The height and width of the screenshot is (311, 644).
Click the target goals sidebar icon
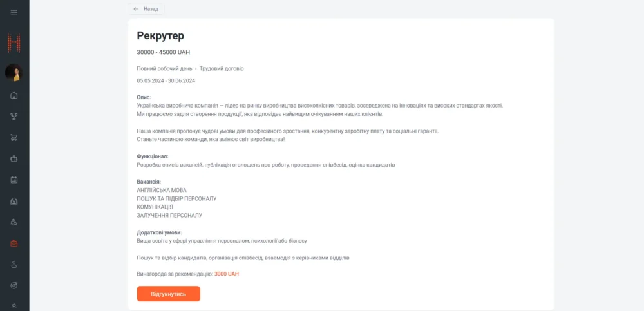click(x=14, y=285)
